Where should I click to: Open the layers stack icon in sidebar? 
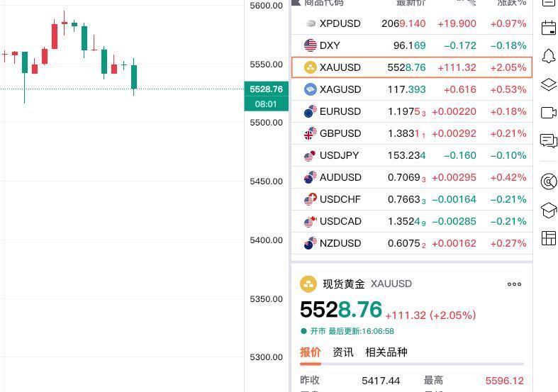[x=548, y=84]
